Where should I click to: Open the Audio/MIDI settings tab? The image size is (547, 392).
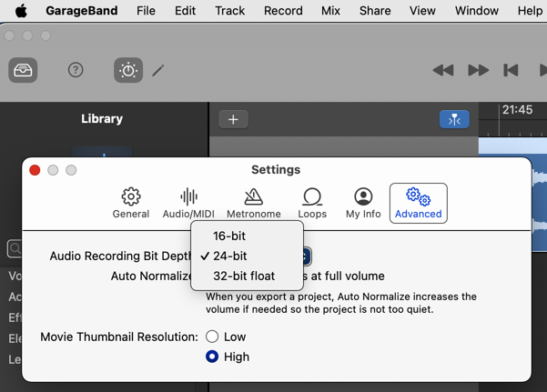(188, 203)
